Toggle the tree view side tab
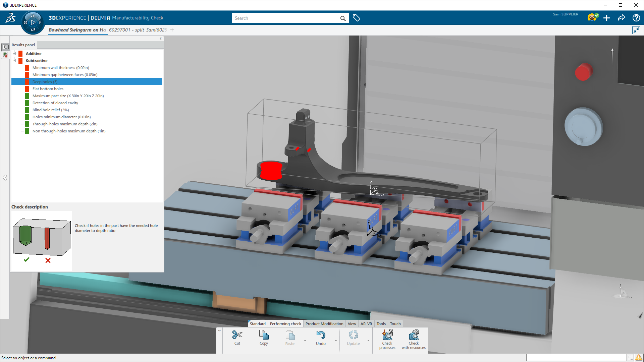The width and height of the screenshot is (644, 362). coord(5,47)
